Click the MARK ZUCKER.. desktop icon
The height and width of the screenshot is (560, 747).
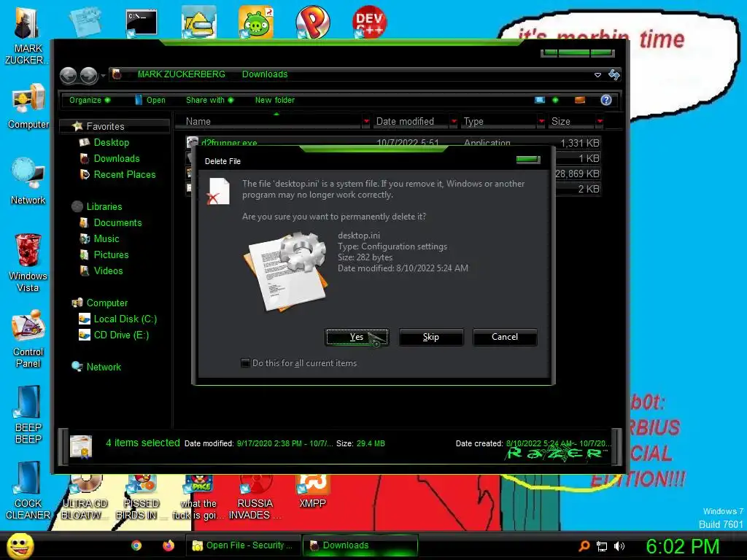coord(27,36)
